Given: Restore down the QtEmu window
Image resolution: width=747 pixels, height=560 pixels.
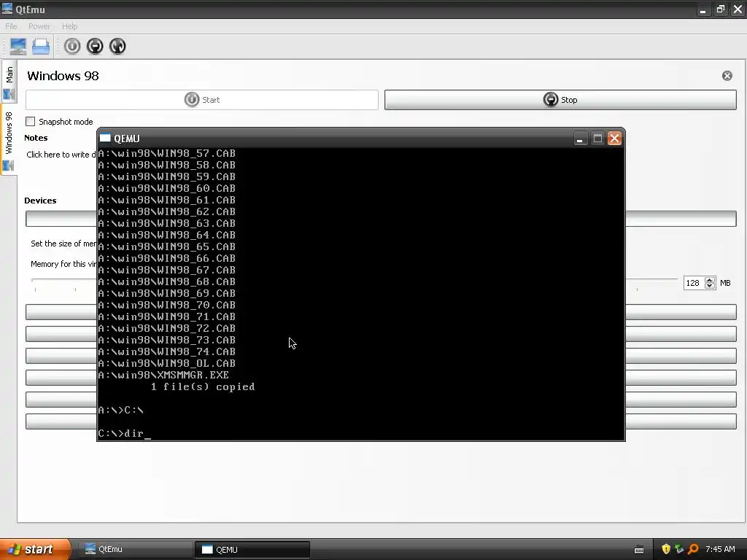Looking at the screenshot, I should (x=720, y=9).
